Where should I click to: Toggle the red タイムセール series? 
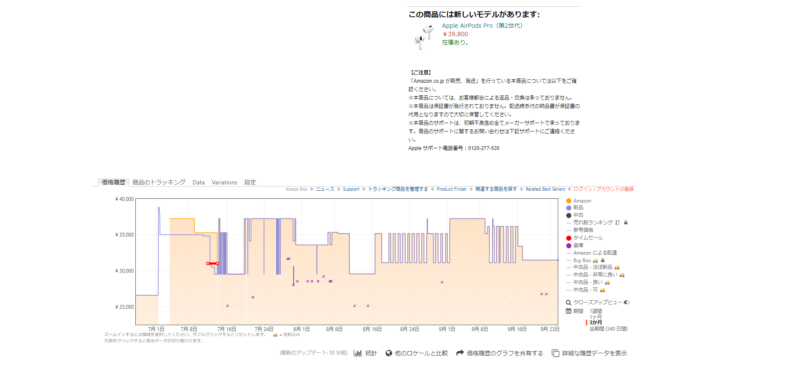570,238
